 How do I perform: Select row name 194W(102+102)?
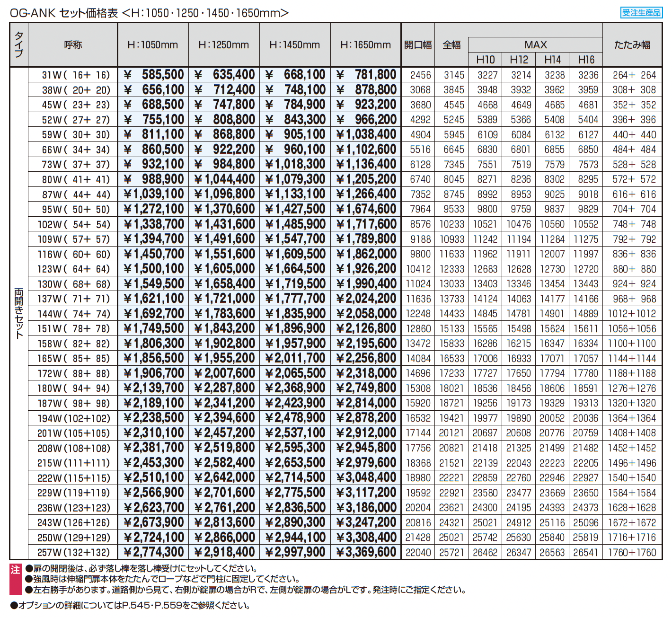click(x=74, y=418)
